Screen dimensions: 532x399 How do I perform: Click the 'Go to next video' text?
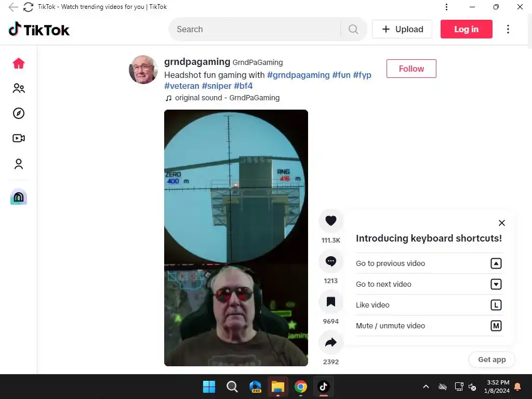383,284
